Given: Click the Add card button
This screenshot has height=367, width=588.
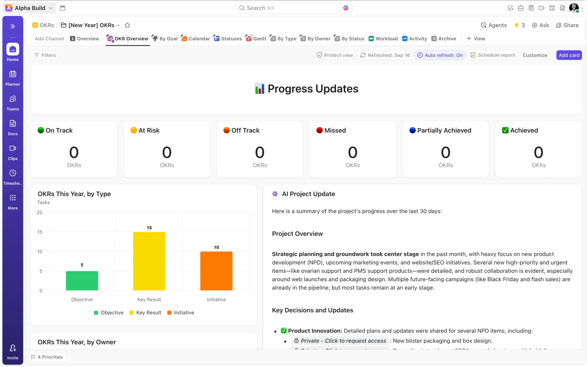Looking at the screenshot, I should click(x=568, y=55).
